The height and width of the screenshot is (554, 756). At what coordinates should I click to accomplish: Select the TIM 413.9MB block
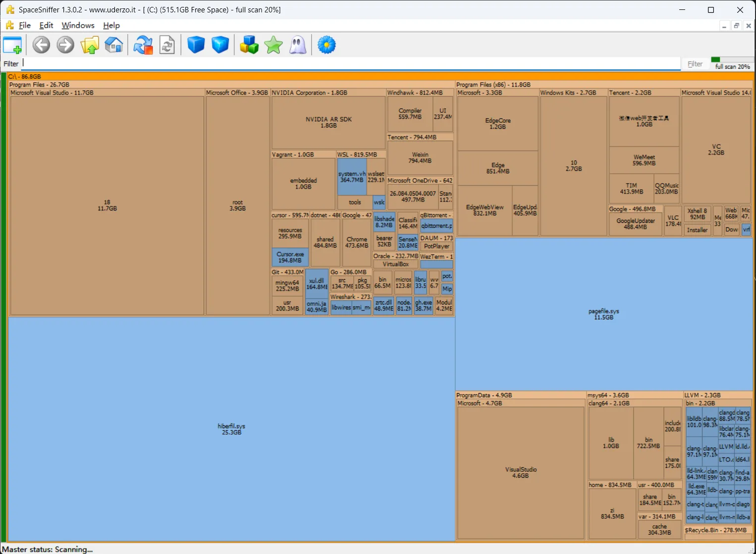pyautogui.click(x=631, y=189)
